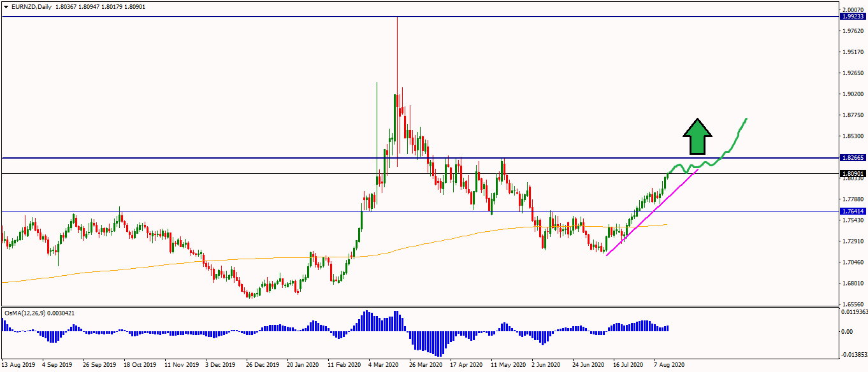Screen dimensions: 868x372
Task: Click the 1.70460 price axis value
Action: pos(853,262)
